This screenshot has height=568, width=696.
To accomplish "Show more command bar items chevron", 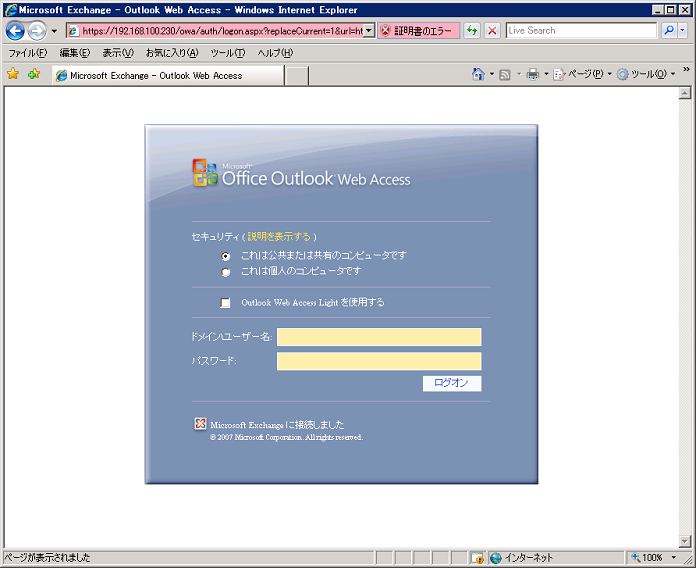I will (686, 69).
